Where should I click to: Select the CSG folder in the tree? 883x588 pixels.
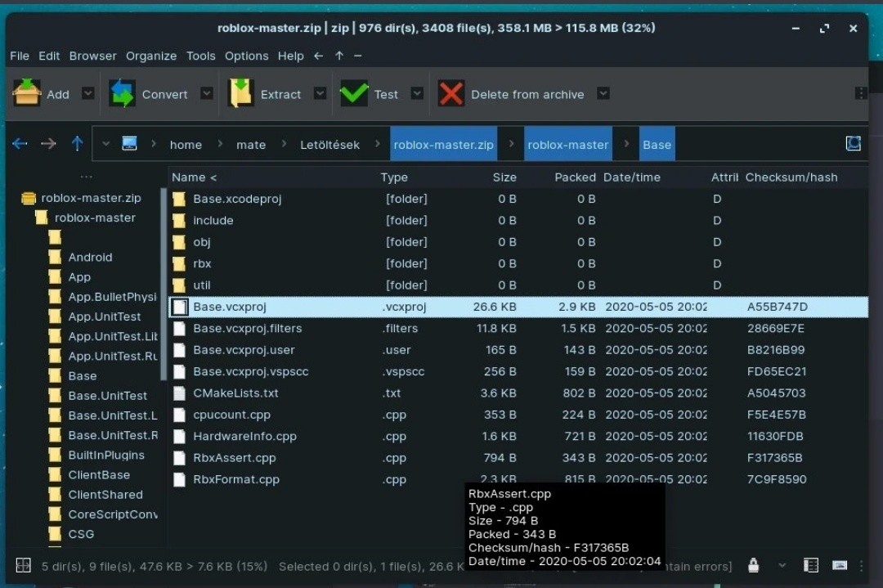(81, 534)
